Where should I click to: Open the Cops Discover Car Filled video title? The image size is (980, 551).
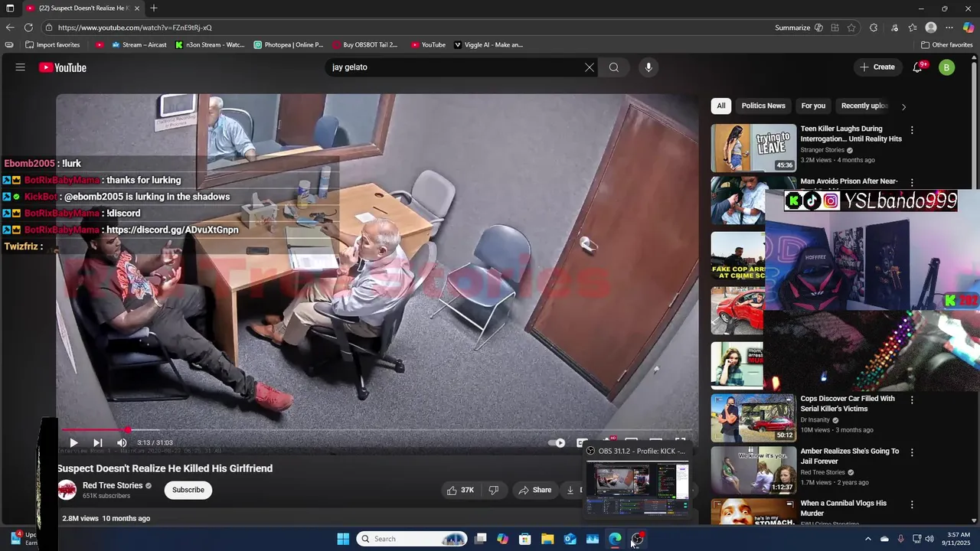pos(848,403)
